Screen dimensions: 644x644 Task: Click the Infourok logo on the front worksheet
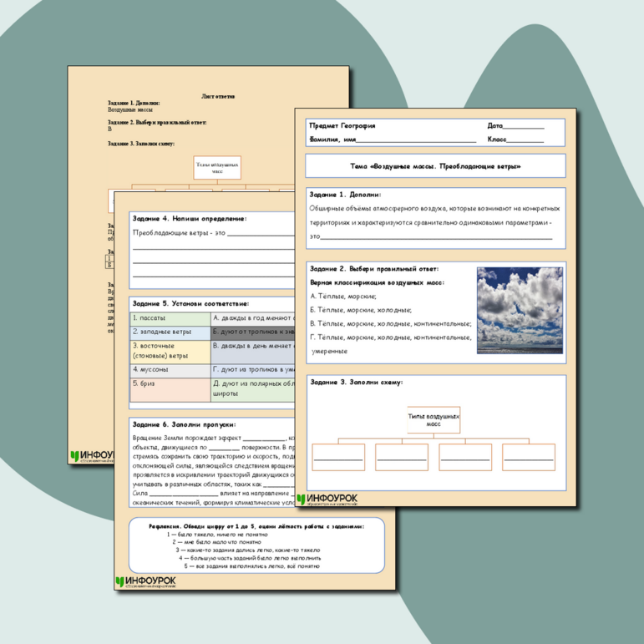click(x=327, y=500)
